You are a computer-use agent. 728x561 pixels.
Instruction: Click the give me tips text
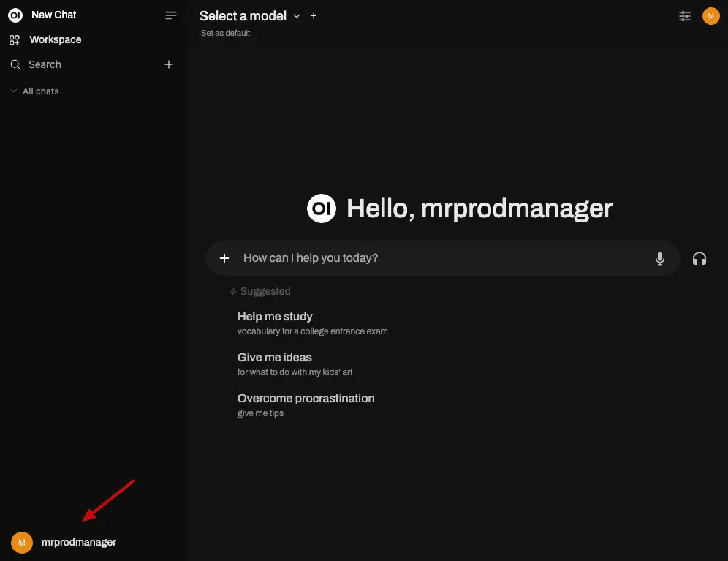click(260, 413)
